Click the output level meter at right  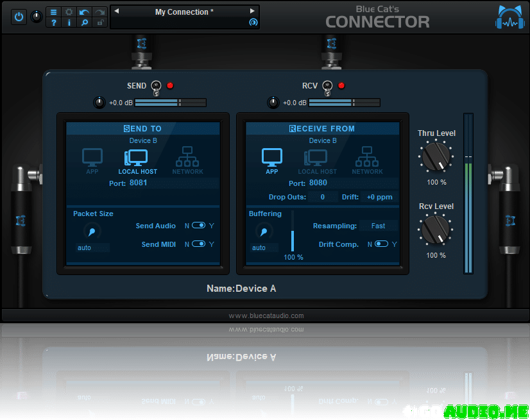coord(468,194)
